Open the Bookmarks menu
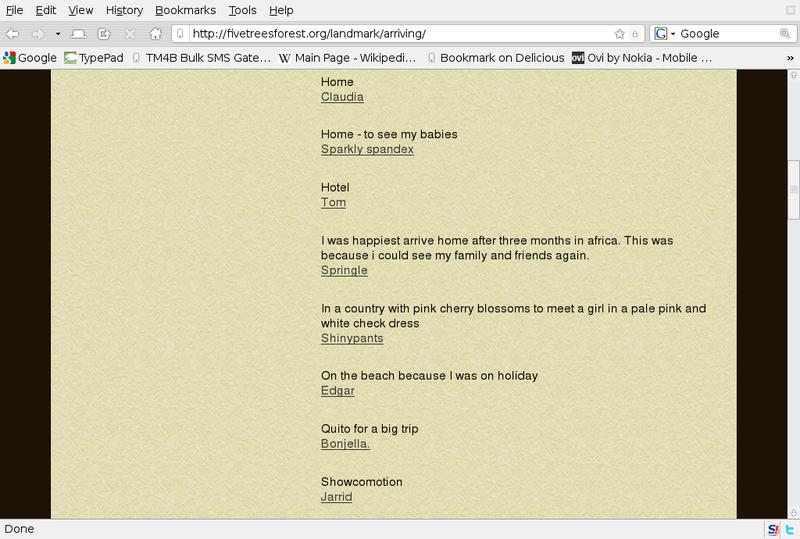800x539 pixels. click(186, 10)
